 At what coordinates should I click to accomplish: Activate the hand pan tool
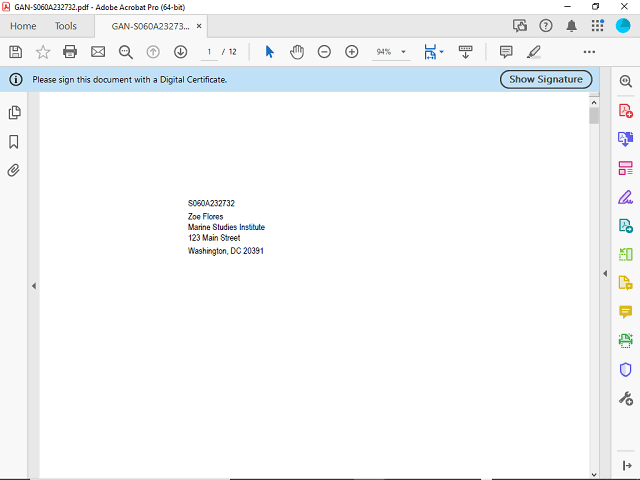point(297,52)
